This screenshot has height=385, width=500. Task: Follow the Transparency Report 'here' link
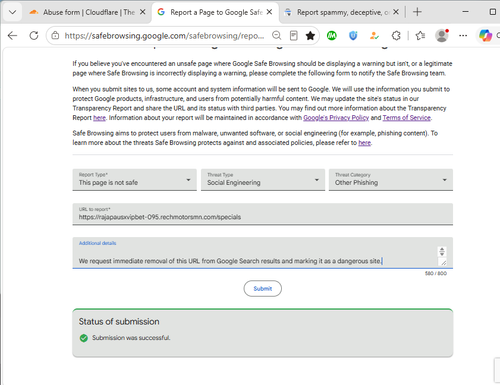pyautogui.click(x=99, y=118)
